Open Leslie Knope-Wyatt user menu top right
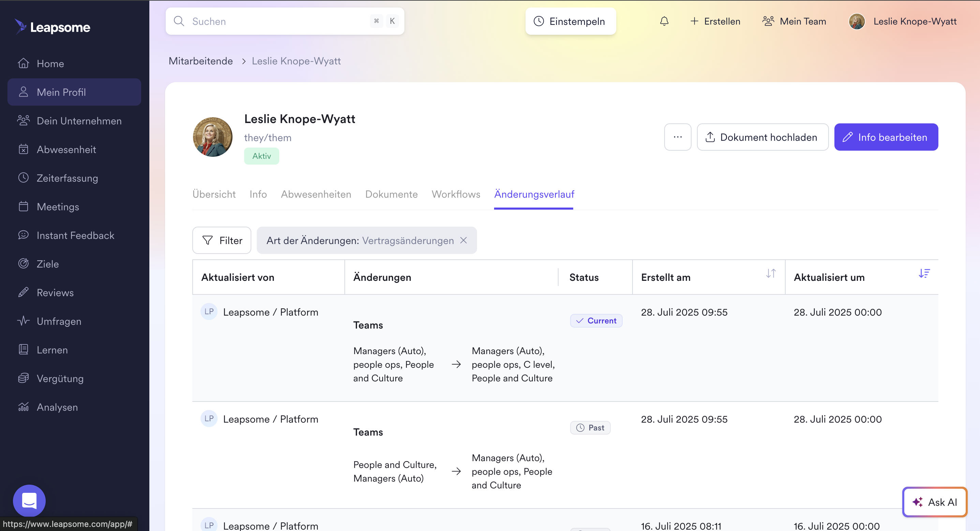 coord(902,21)
